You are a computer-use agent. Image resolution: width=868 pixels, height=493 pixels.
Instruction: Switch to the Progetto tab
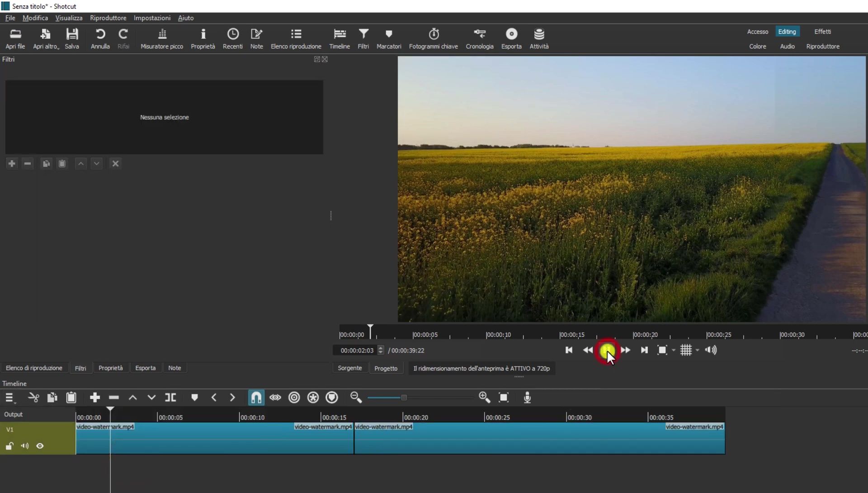[386, 369]
